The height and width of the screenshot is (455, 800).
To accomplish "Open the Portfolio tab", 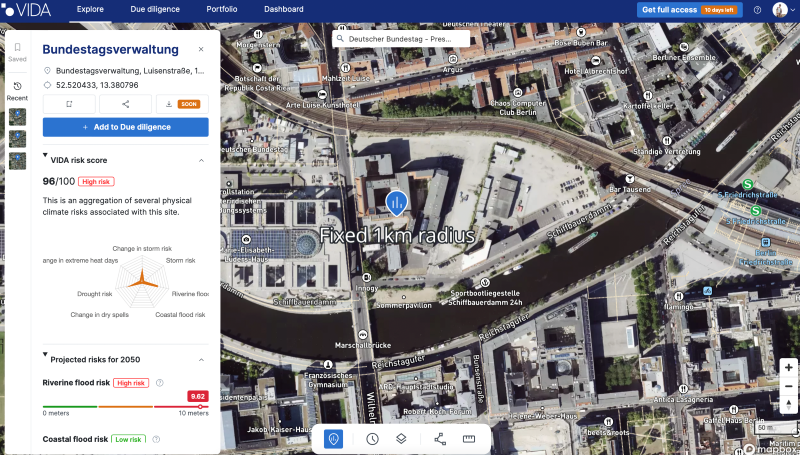I will (222, 9).
